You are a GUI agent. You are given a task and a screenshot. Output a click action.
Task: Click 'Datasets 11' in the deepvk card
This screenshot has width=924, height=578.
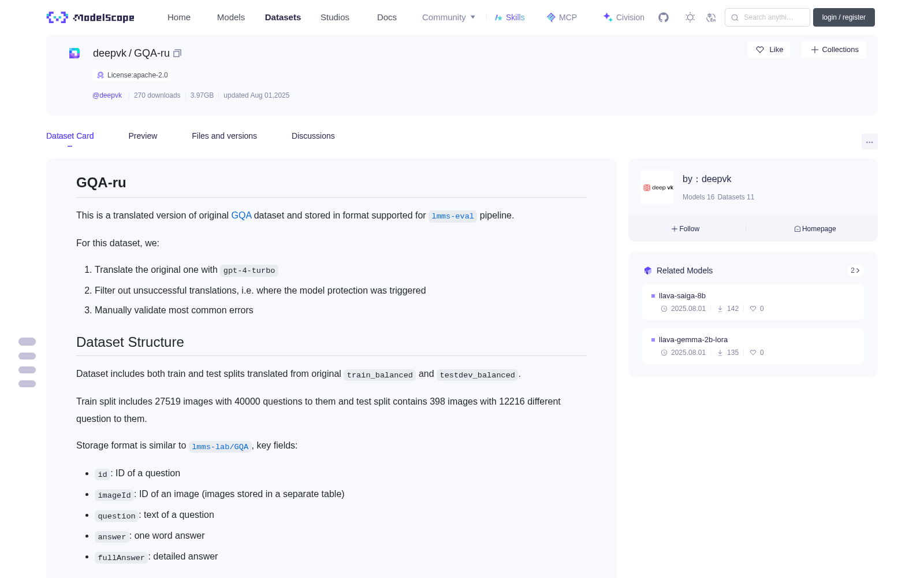tap(736, 197)
